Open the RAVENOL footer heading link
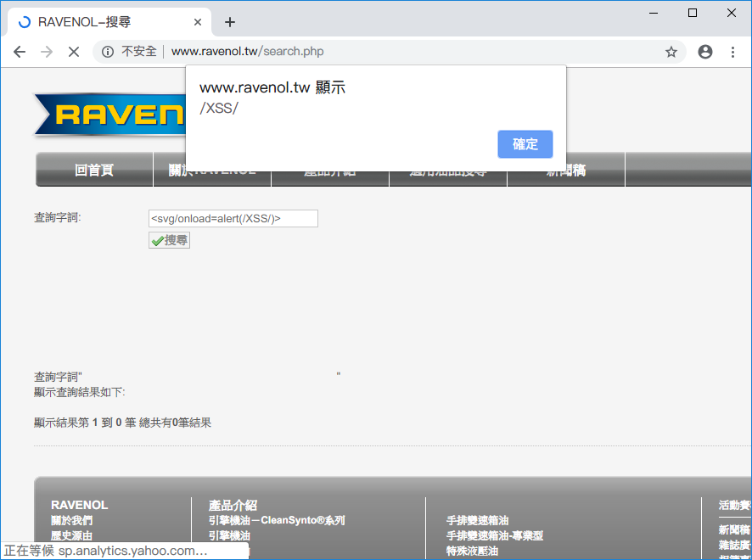Viewport: 752px width, 560px height. point(80,506)
